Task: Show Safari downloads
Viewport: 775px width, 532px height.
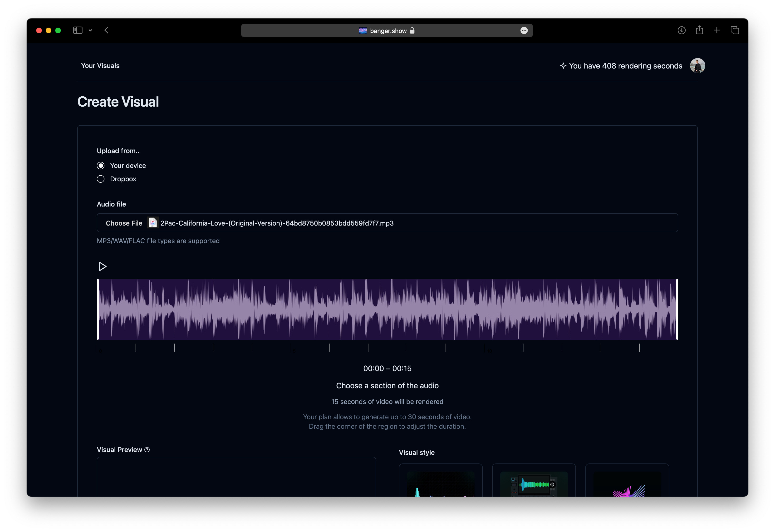Action: tap(681, 30)
